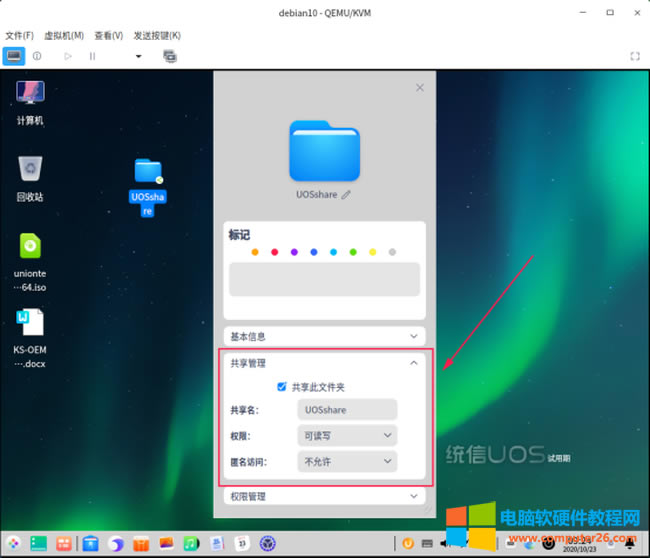This screenshot has width=650, height=558.
Task: Select the UOSshare folder on the desktop
Action: (x=148, y=187)
